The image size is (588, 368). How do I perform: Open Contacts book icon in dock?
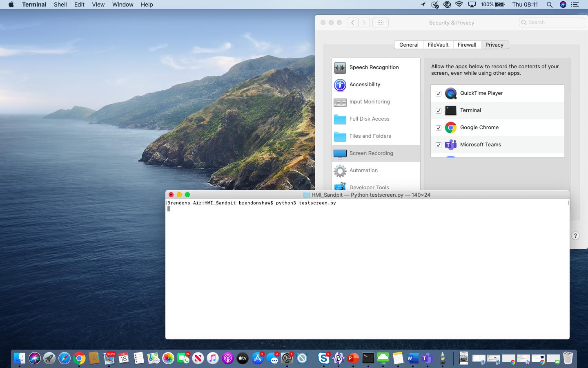tap(94, 359)
